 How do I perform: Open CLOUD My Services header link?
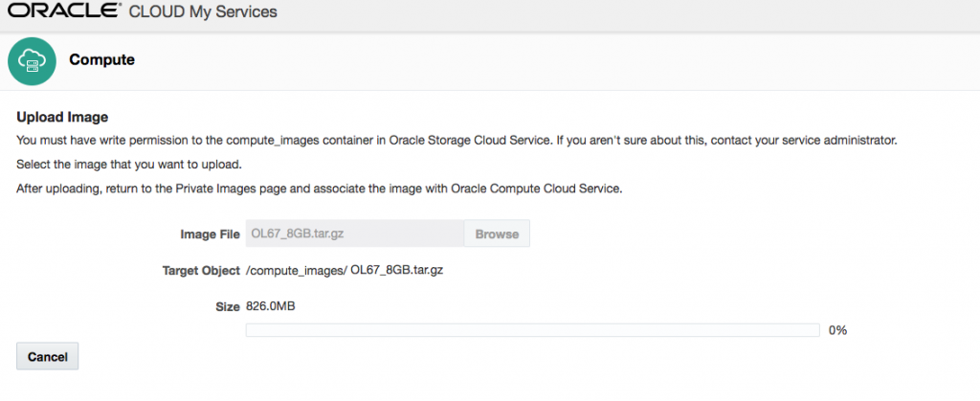[203, 12]
